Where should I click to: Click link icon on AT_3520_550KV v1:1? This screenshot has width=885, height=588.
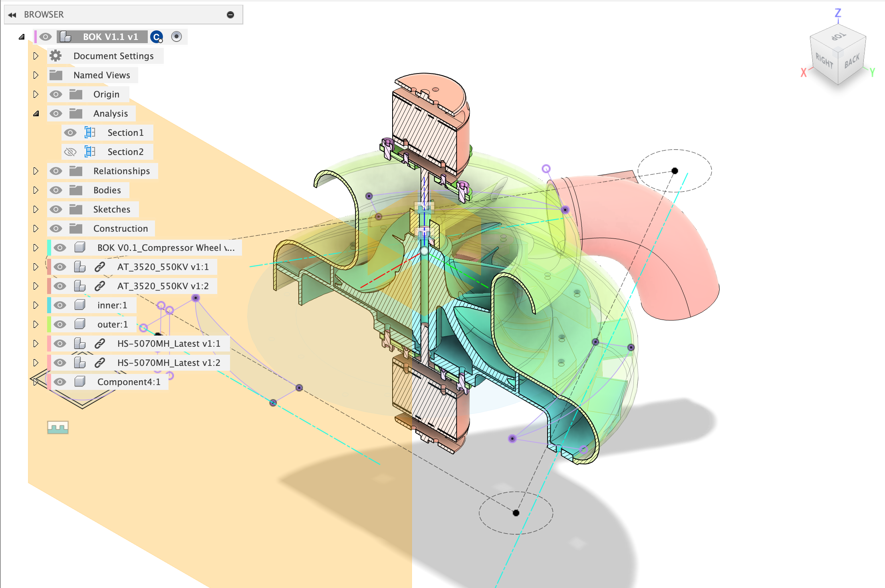tap(100, 267)
